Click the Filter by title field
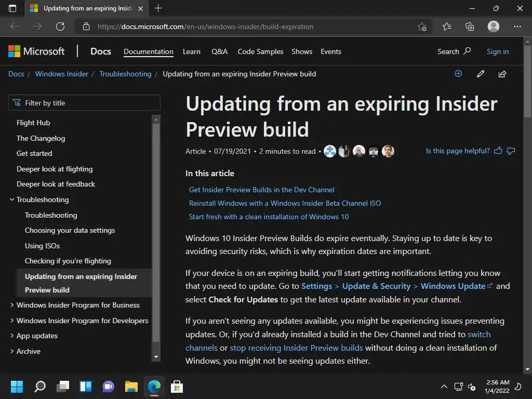 84,103
